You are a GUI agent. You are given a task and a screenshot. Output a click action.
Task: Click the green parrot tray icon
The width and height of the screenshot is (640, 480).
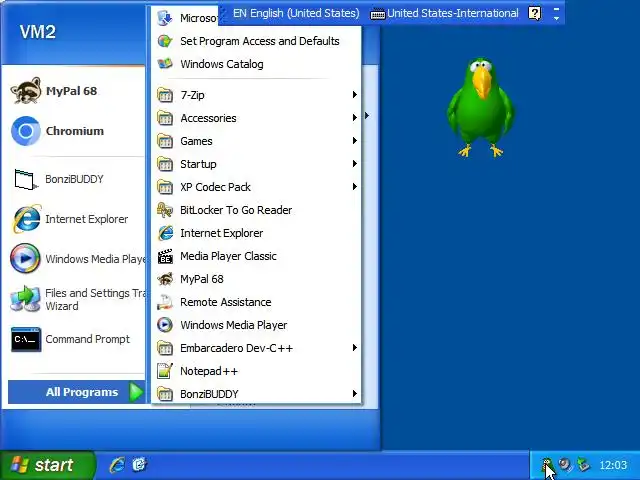[x=547, y=464]
